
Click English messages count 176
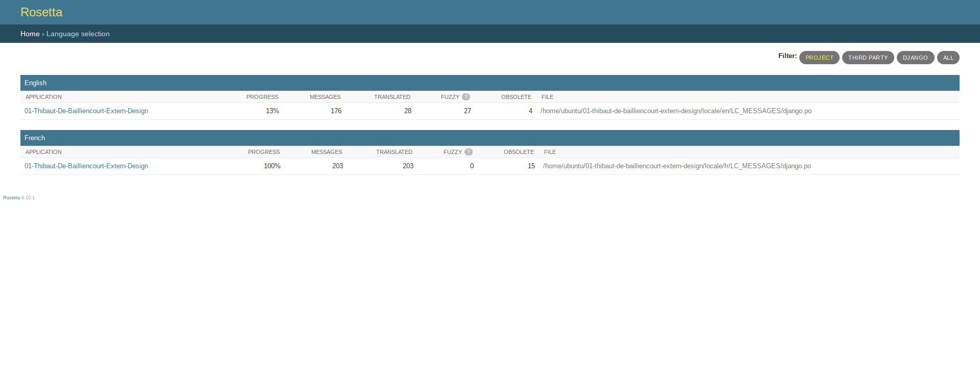(336, 111)
